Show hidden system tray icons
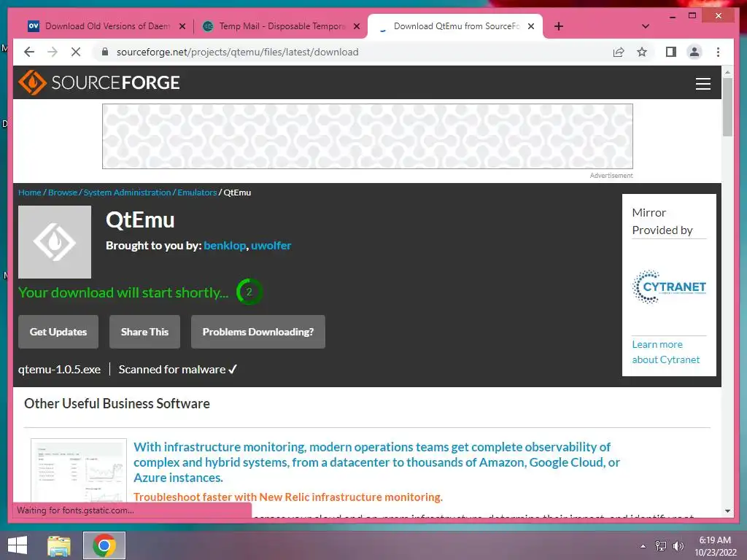This screenshot has height=560, width=747. click(643, 546)
